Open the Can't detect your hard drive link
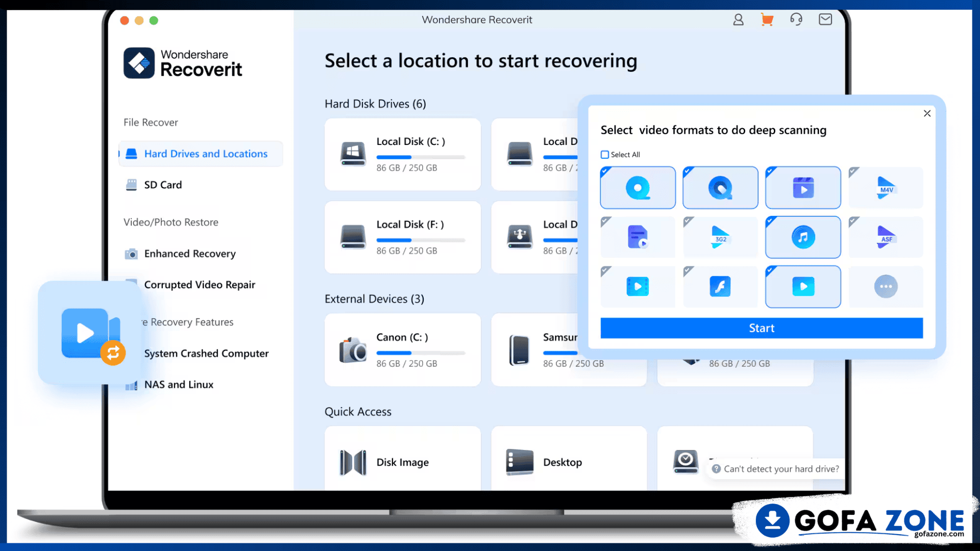The height and width of the screenshot is (551, 980). point(775,469)
